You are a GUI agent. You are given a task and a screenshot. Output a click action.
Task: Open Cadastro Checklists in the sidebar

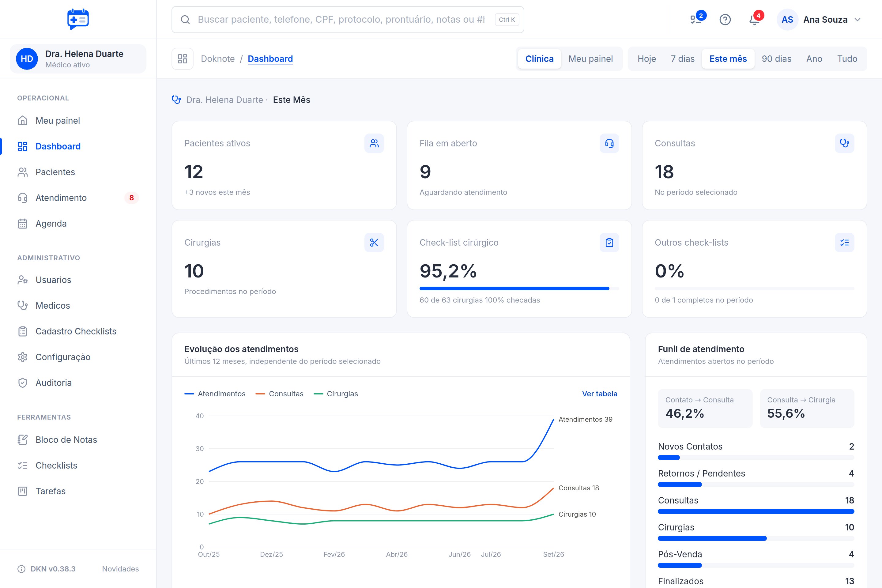click(x=78, y=331)
